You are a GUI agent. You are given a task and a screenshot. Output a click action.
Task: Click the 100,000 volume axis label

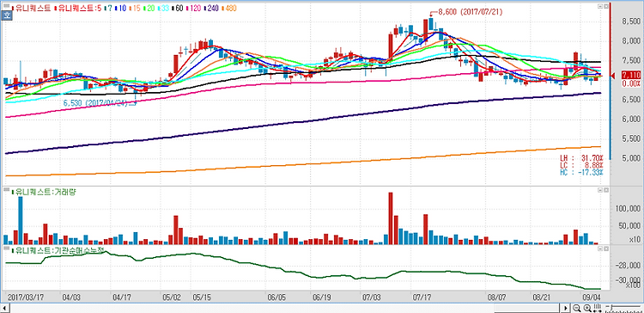pyautogui.click(x=628, y=209)
